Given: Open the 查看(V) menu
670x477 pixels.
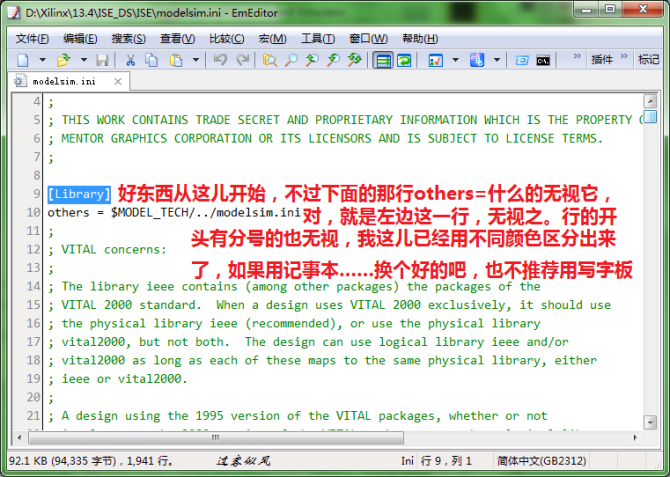Looking at the screenshot, I should point(177,38).
